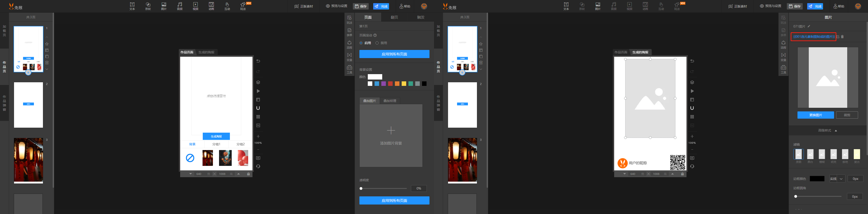868x214 pixels.
Task: Open the 图片 image tool in left editor
Action: (x=164, y=6)
